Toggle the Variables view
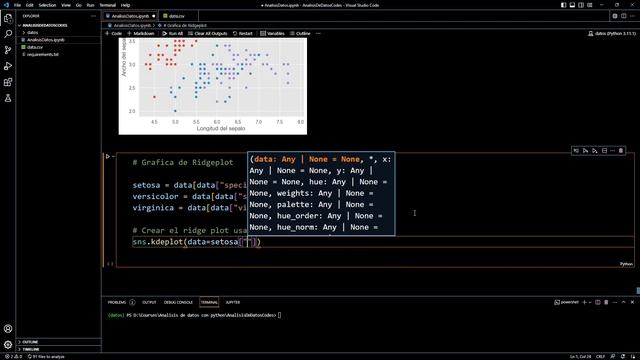640x360 pixels. [272, 33]
